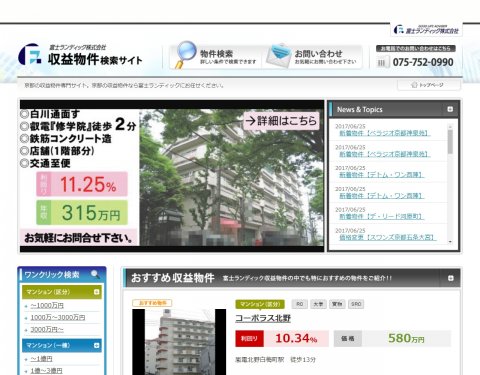Click the company logo badge at top right
Viewport: 480px width, 375px height.
click(426, 29)
